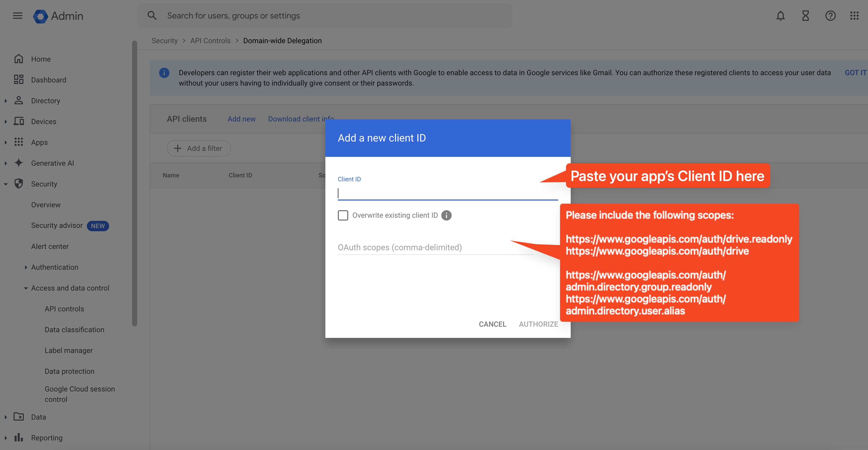Click the search users, groups or settings box
The image size is (868, 450).
click(325, 16)
